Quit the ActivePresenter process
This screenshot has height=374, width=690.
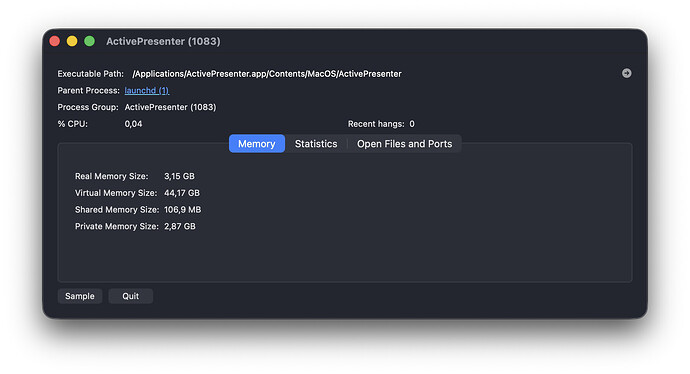click(131, 296)
